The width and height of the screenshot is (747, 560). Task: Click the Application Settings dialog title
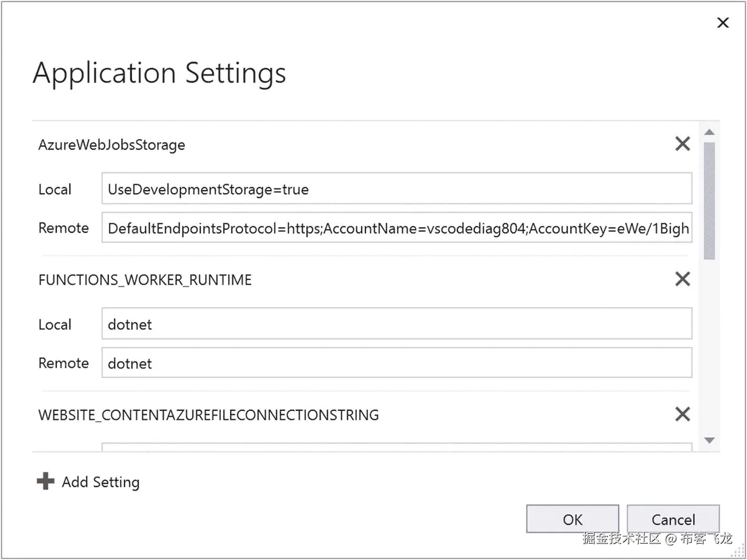tap(159, 73)
